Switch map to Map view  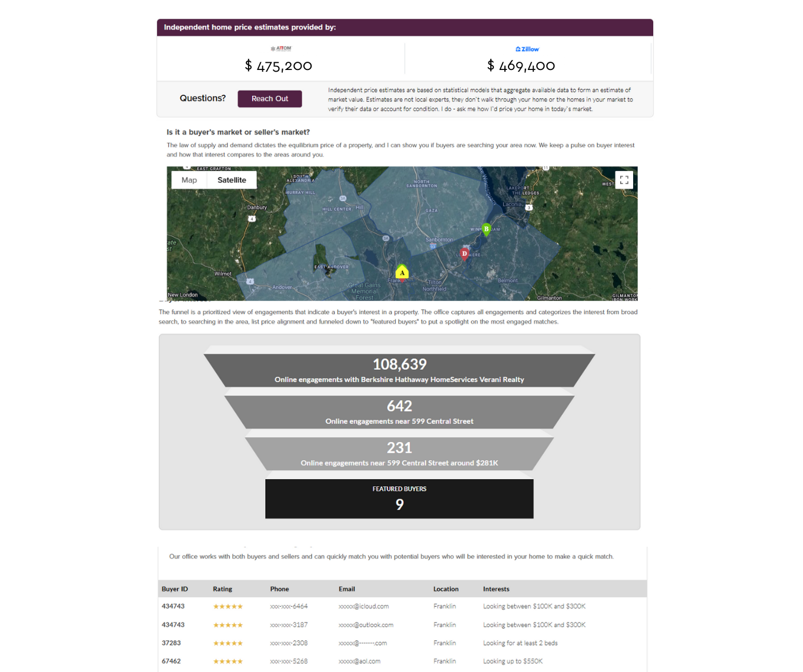coord(189,180)
